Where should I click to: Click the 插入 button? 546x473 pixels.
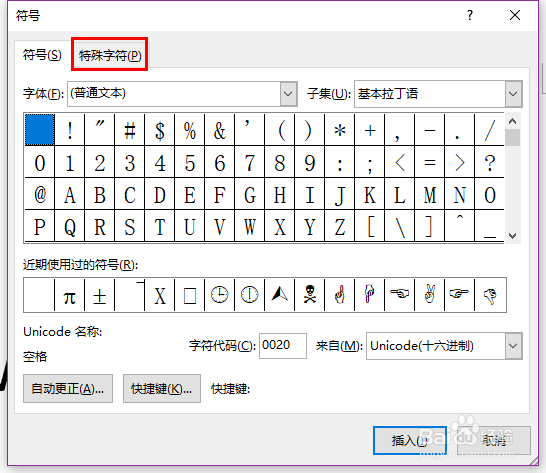[x=410, y=441]
